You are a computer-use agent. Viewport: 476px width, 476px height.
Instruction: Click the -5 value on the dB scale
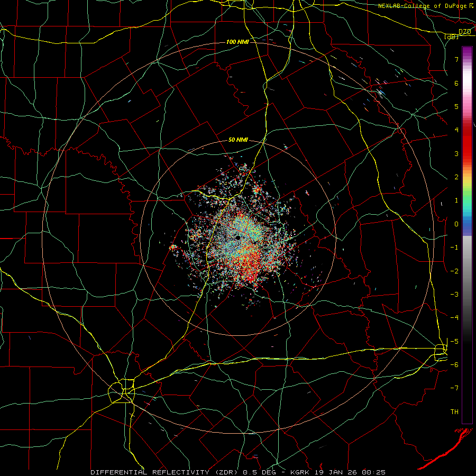click(454, 341)
